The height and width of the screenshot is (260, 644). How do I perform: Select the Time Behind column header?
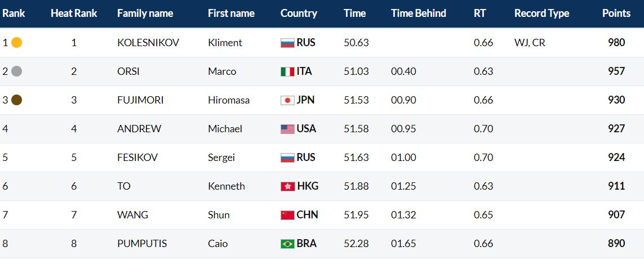[419, 13]
